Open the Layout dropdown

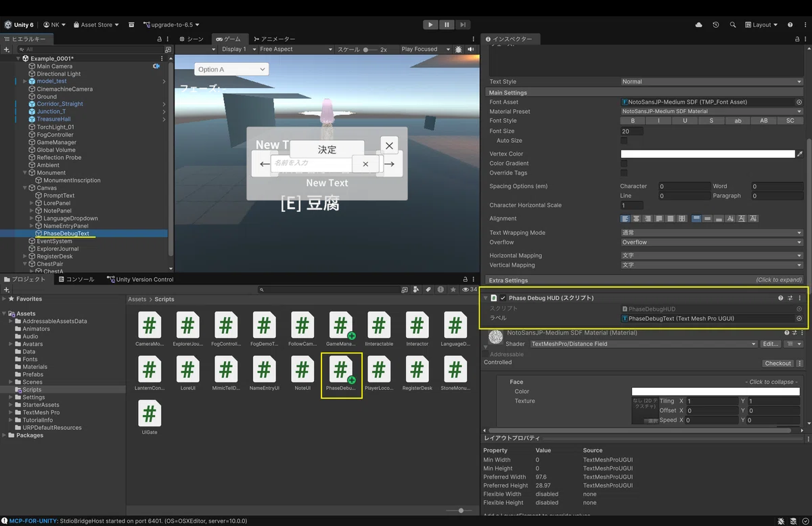(762, 25)
